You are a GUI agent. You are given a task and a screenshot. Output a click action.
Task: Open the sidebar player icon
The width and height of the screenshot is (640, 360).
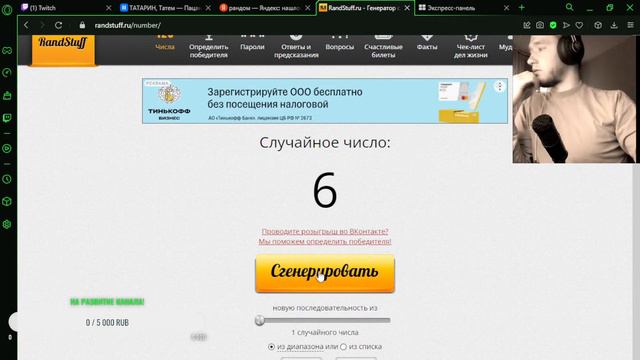tap(7, 149)
